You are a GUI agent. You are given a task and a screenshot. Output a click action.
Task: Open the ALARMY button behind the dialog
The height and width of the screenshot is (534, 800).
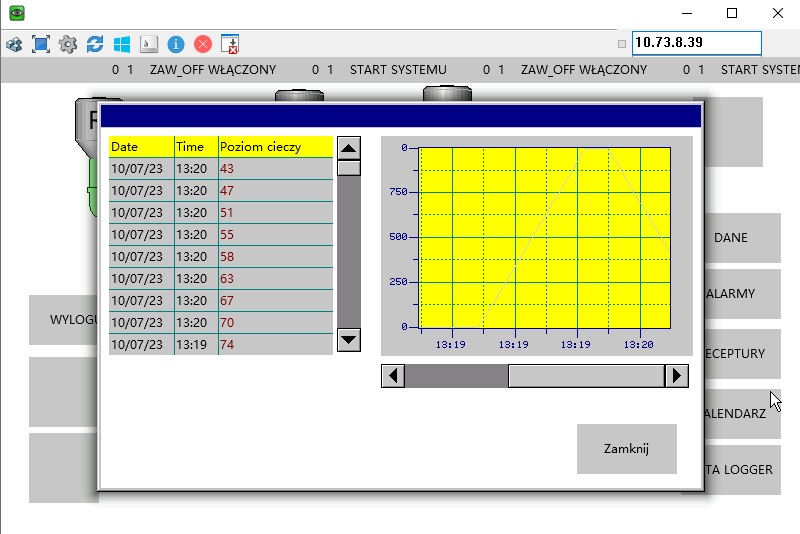pyautogui.click(x=742, y=294)
